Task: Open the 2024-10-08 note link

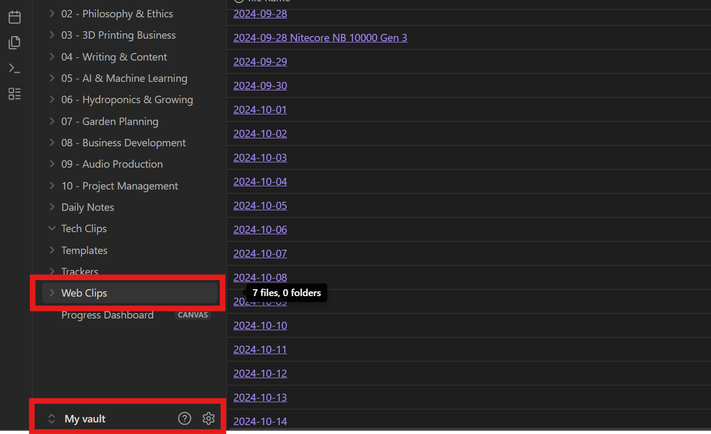Action: 260,278
